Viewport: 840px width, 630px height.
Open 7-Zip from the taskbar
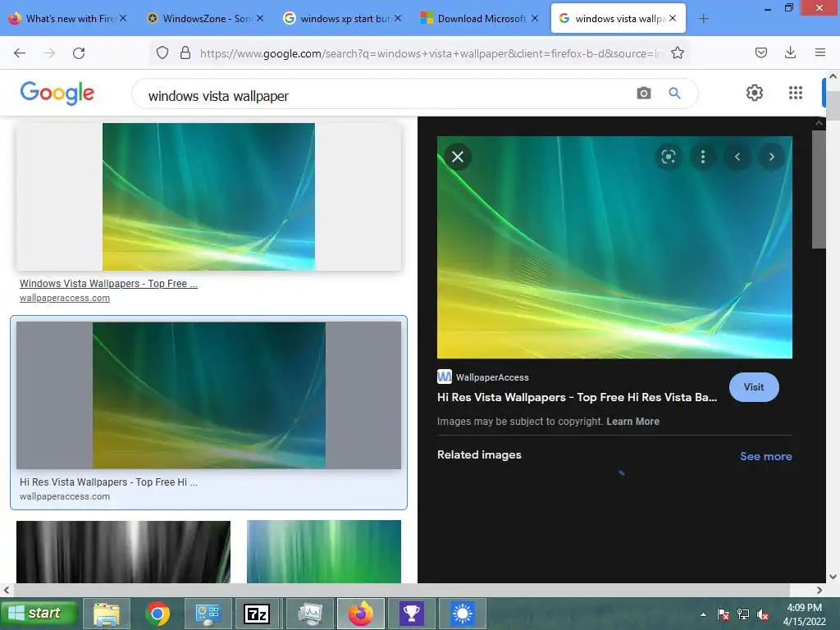click(257, 614)
